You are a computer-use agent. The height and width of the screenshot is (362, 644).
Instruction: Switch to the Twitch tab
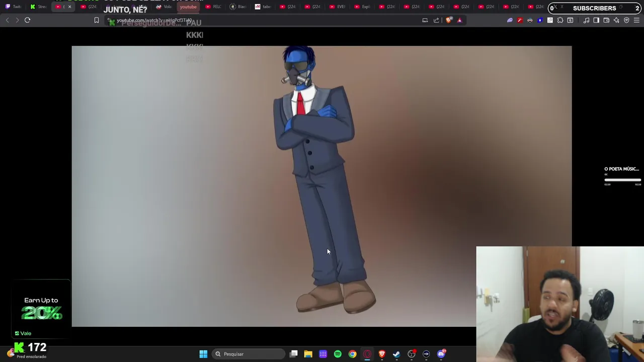[14, 7]
